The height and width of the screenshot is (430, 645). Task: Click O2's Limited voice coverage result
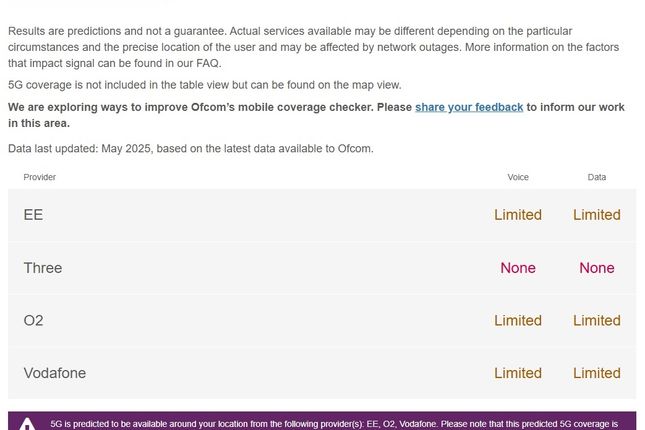tap(518, 321)
